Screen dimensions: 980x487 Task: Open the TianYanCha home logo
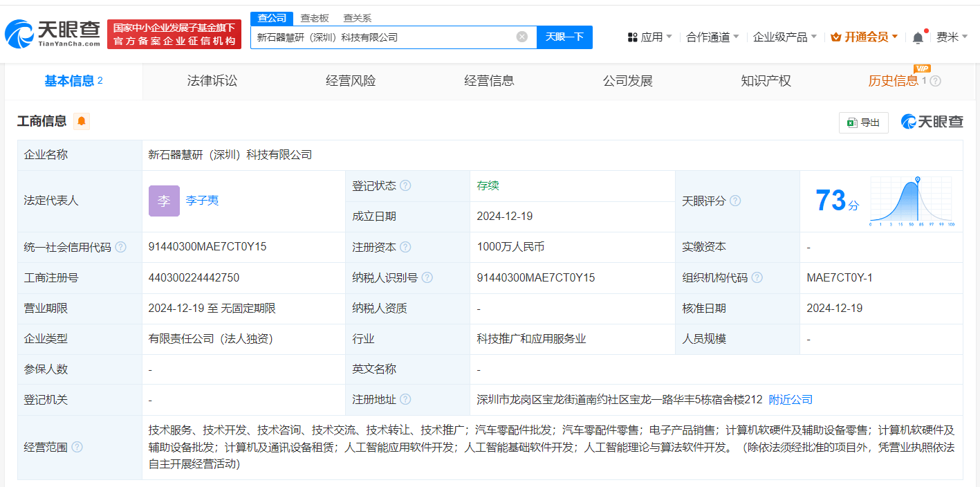pyautogui.click(x=52, y=33)
